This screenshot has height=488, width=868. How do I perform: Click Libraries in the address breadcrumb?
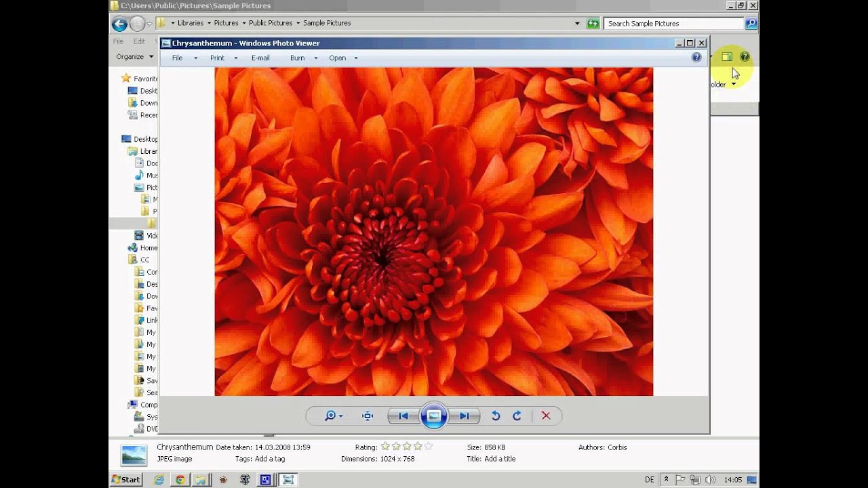pos(191,23)
